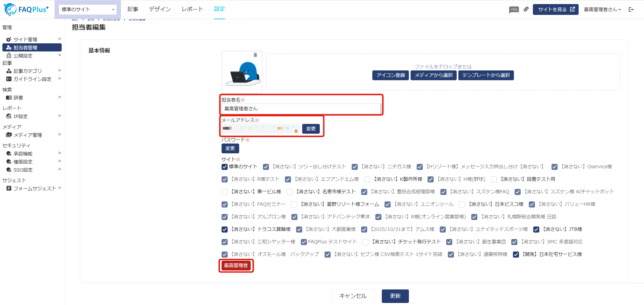The width and height of the screenshot is (644, 305).
Task: Click the 更新 button
Action: pyautogui.click(x=395, y=296)
